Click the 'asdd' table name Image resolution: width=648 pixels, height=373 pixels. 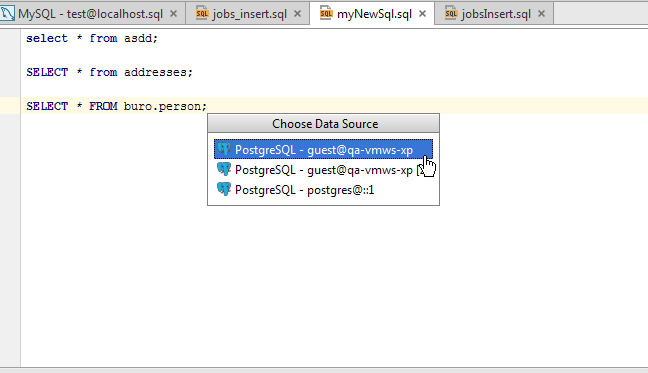[x=138, y=38]
